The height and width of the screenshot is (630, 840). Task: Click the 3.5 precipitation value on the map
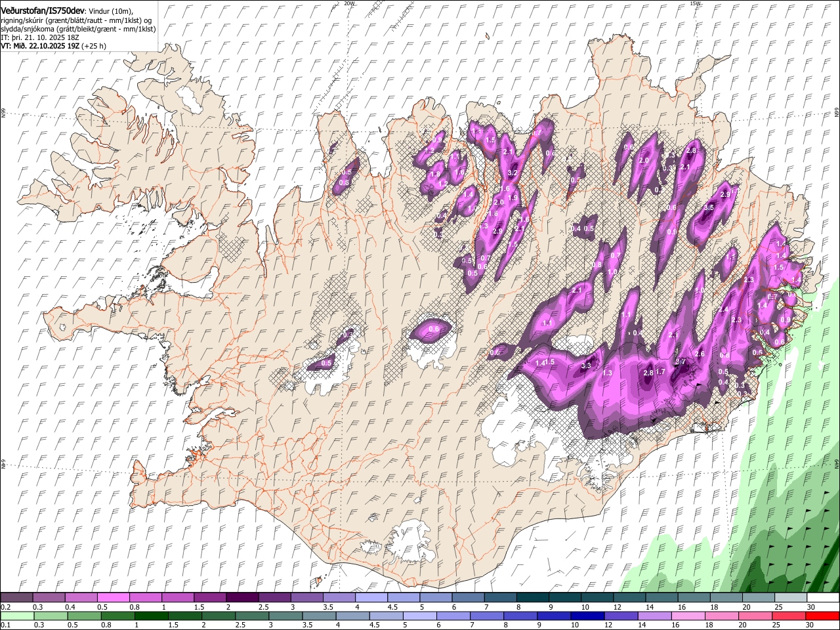pyautogui.click(x=709, y=207)
